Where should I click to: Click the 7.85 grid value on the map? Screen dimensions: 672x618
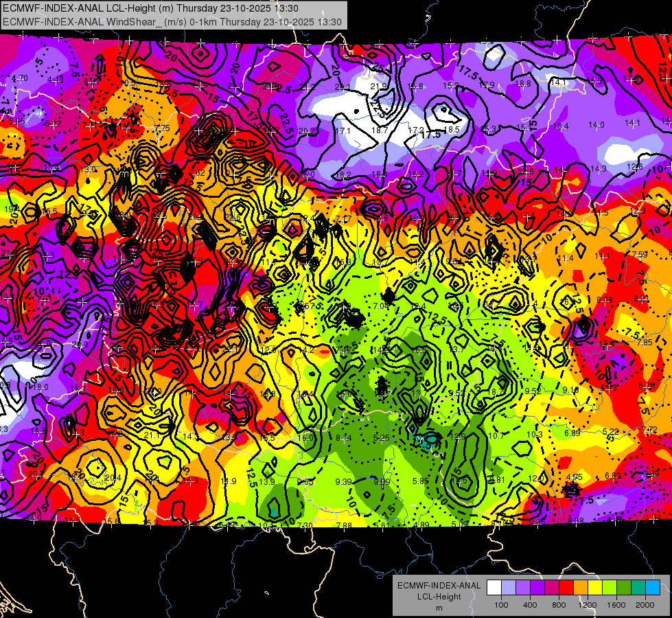(644, 342)
